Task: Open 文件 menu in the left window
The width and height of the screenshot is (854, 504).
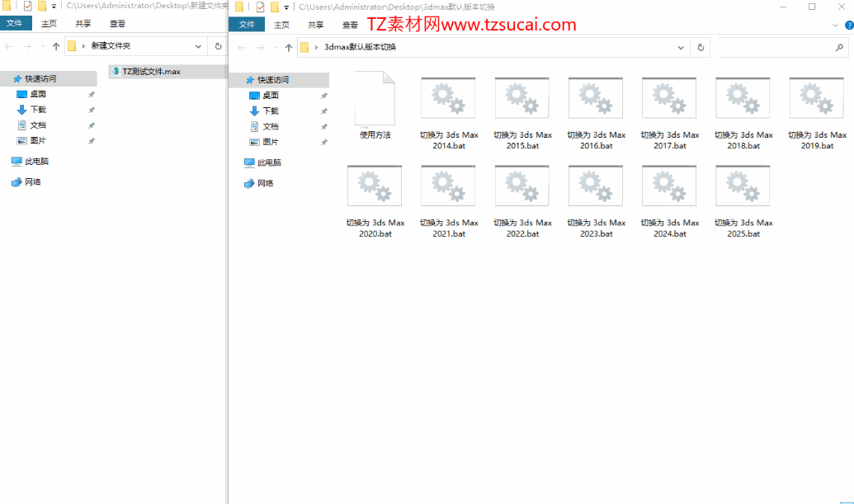Action: pyautogui.click(x=15, y=23)
